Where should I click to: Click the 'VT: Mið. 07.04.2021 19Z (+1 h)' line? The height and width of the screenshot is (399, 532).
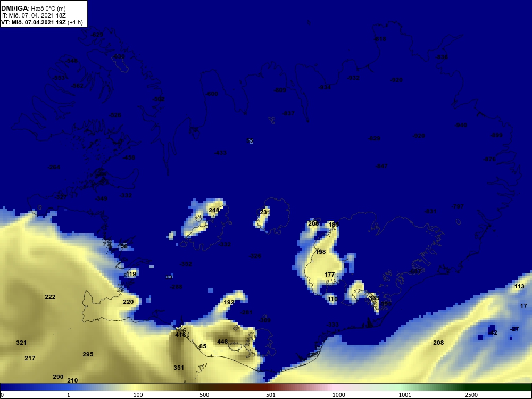(41, 22)
